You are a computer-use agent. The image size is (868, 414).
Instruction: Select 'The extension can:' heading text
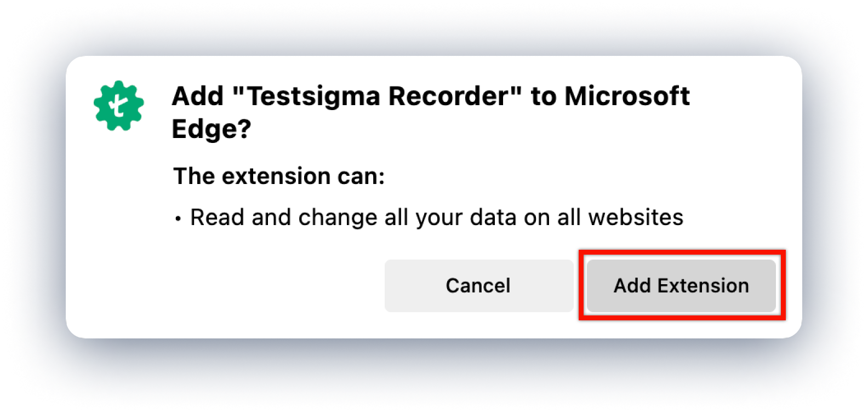point(278,176)
